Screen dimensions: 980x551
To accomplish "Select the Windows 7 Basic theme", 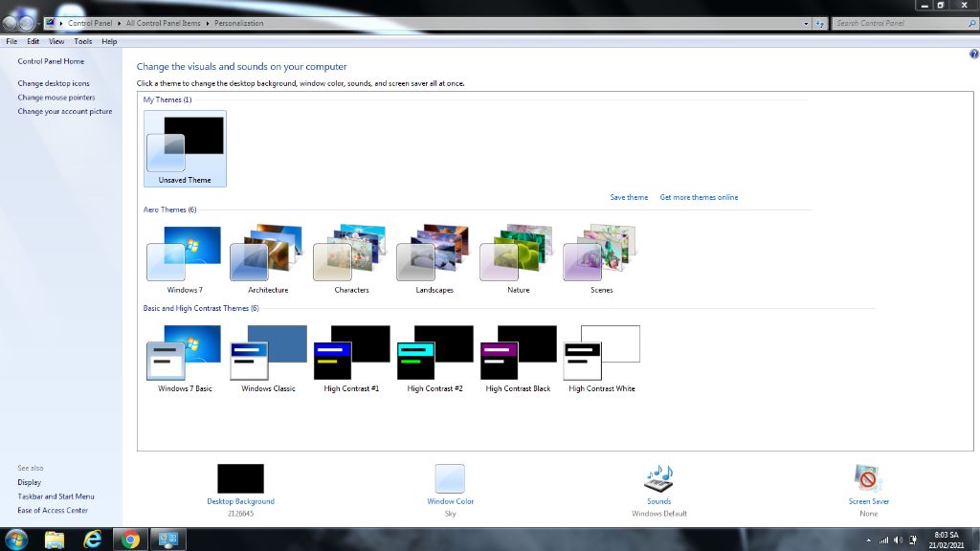I will pyautogui.click(x=185, y=359).
